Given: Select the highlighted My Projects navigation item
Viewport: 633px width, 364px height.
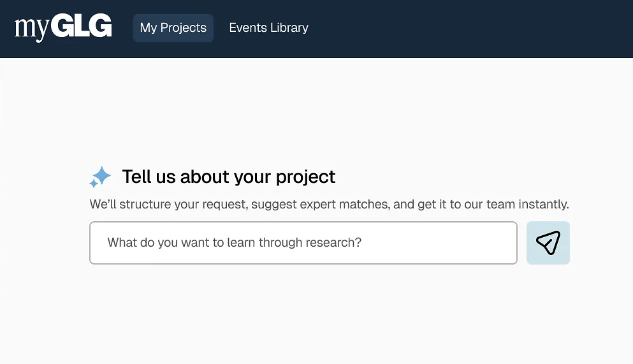Looking at the screenshot, I should click(x=173, y=28).
